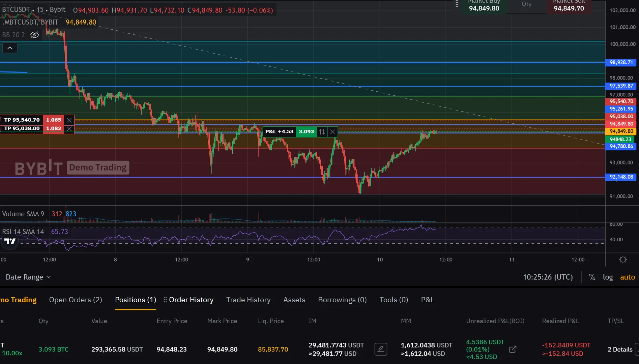Collapse the indicator legend with the chevron button

click(10, 48)
